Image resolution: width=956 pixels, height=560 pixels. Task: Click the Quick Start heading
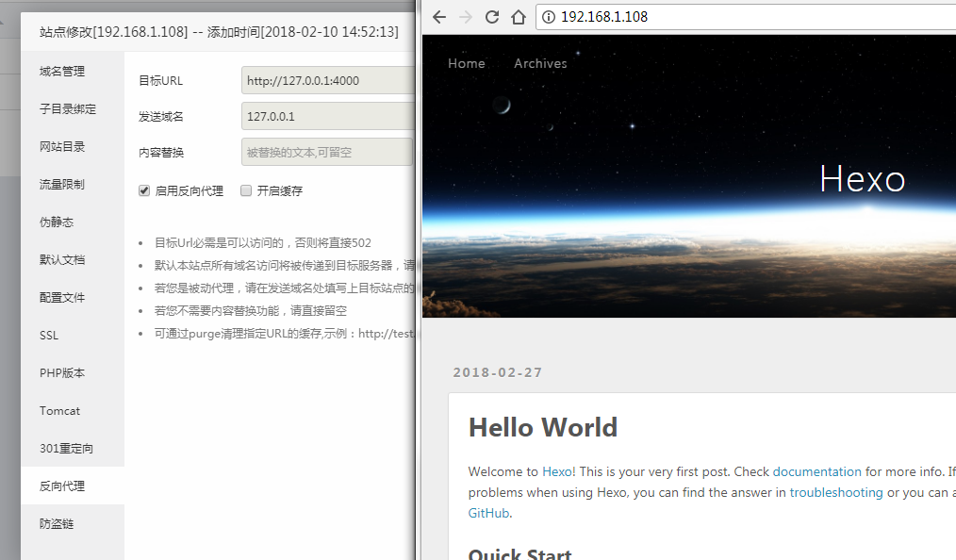(520, 554)
